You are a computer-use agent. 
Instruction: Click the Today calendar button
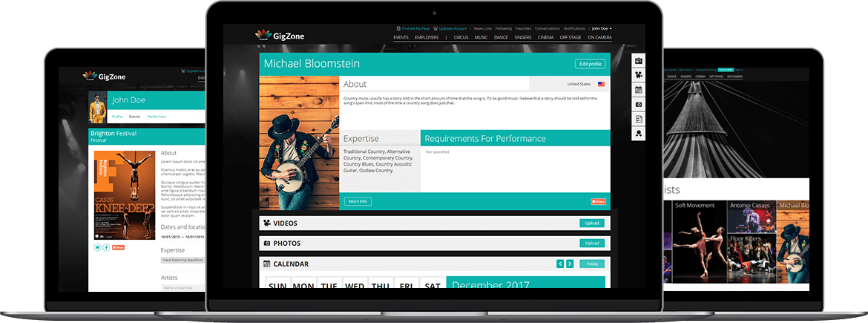[x=592, y=264]
